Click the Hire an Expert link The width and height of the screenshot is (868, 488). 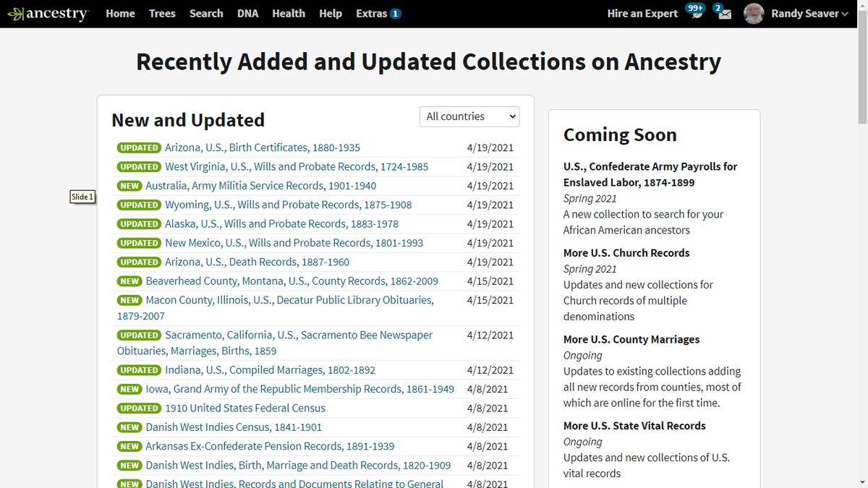point(642,14)
